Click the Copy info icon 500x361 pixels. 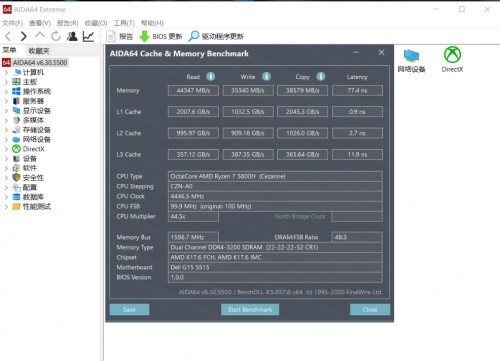321,77
